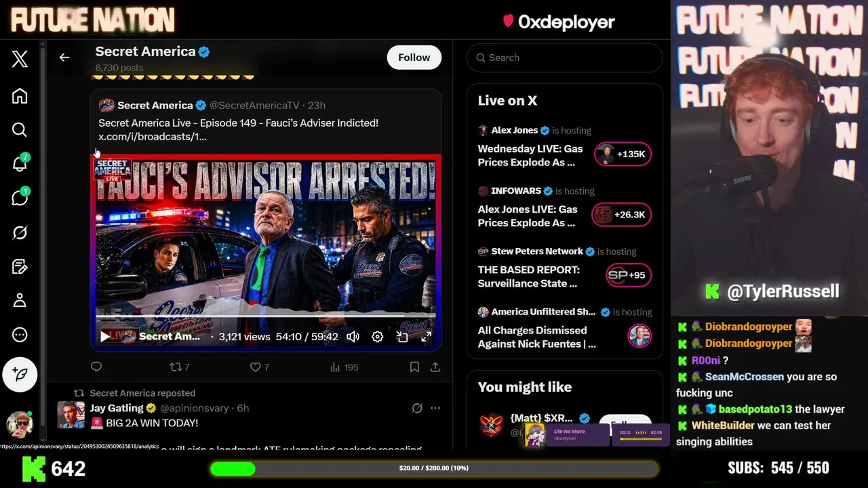Open America Unfiltered All Charges Dismissed broadcast

(x=536, y=337)
